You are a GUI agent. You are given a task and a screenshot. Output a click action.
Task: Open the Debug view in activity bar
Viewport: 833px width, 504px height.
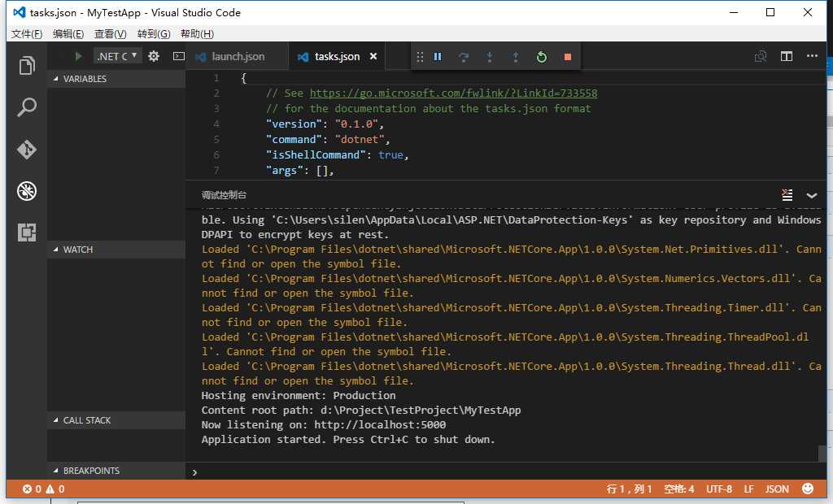[27, 191]
